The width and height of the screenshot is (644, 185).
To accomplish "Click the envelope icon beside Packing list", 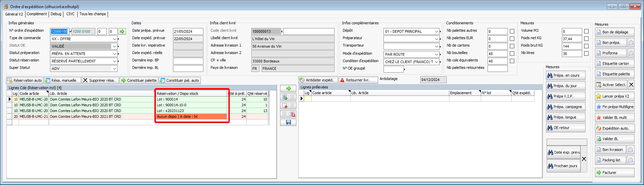I will coord(630,160).
